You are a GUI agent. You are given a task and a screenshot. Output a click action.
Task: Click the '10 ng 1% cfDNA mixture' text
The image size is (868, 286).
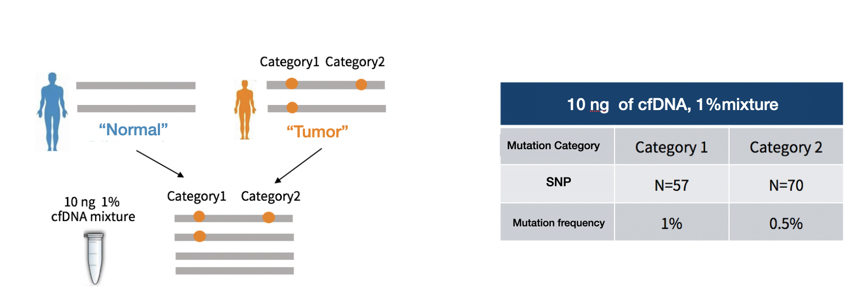(93, 209)
